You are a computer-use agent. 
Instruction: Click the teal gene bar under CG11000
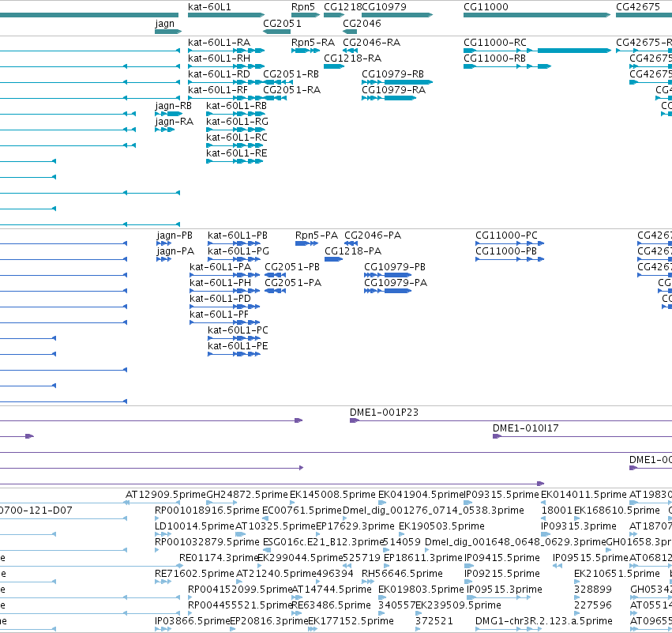(537, 16)
